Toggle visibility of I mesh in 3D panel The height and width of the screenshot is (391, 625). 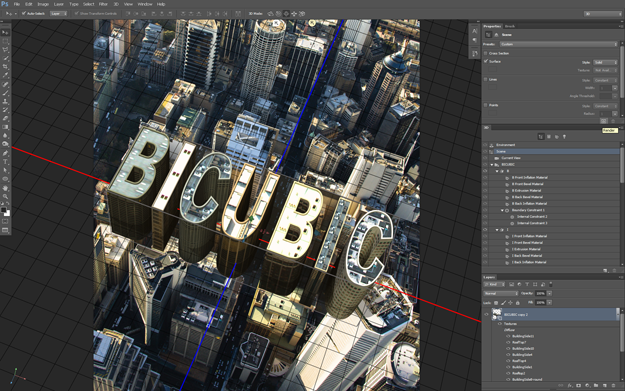click(x=485, y=230)
